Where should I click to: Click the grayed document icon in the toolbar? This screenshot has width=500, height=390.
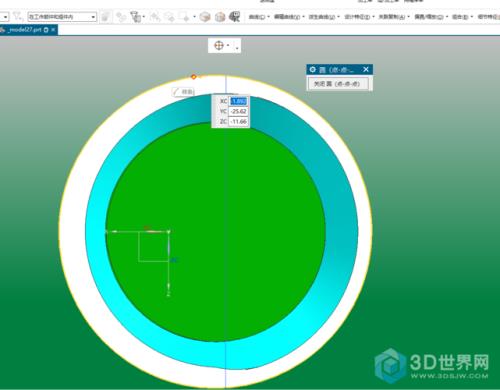click(x=105, y=16)
